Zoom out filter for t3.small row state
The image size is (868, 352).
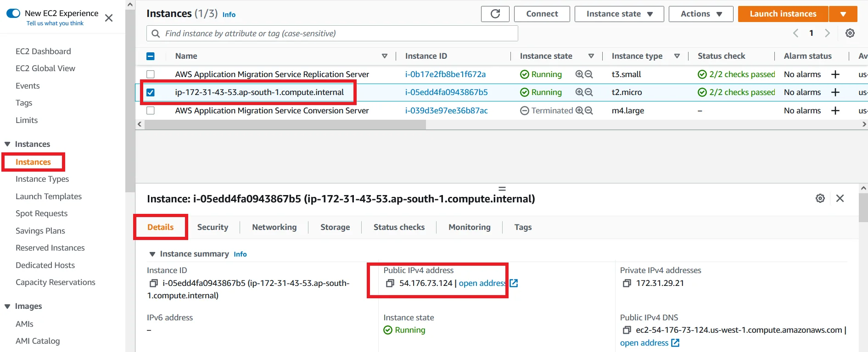pos(588,74)
